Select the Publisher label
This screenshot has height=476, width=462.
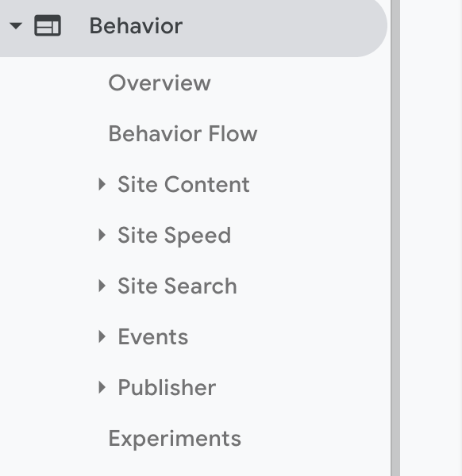[x=167, y=387]
